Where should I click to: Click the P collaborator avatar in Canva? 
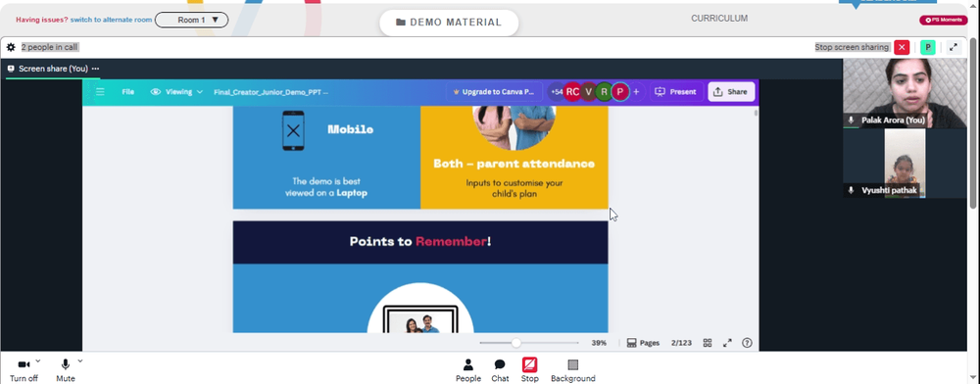pyautogui.click(x=620, y=92)
